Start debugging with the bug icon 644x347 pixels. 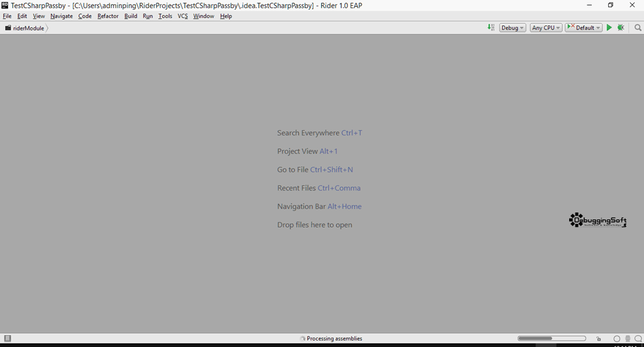[621, 28]
